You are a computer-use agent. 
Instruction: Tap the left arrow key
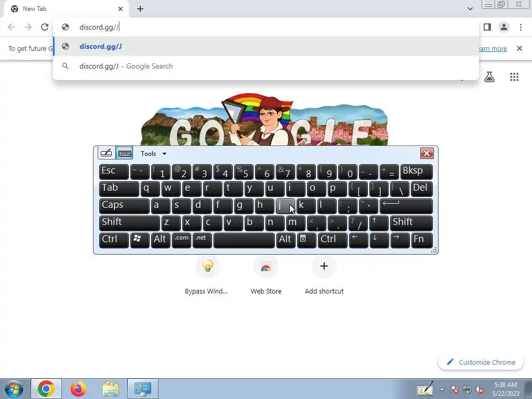tap(358, 241)
